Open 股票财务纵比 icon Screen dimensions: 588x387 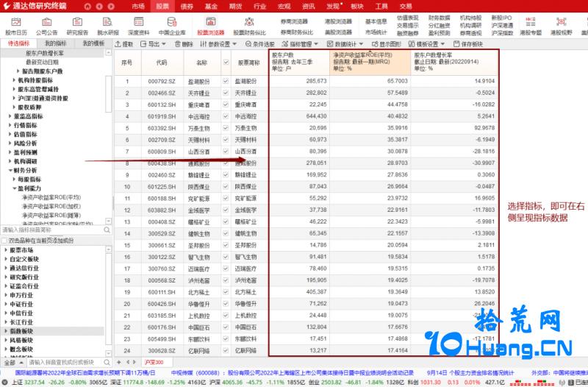point(249,26)
